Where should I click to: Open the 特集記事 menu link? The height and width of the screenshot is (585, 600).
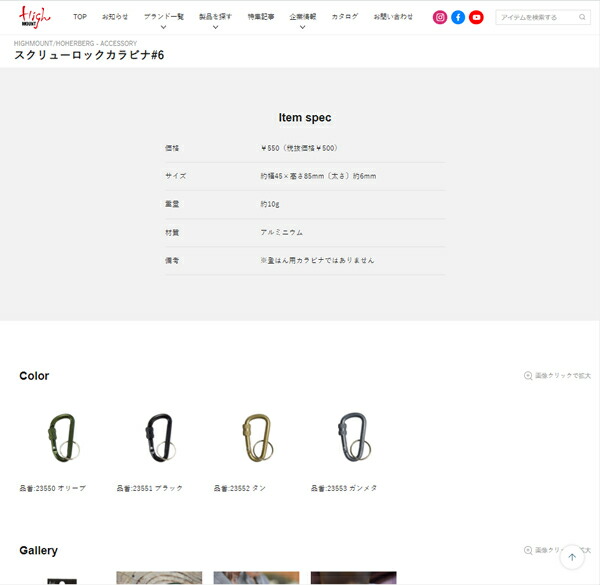point(261,17)
